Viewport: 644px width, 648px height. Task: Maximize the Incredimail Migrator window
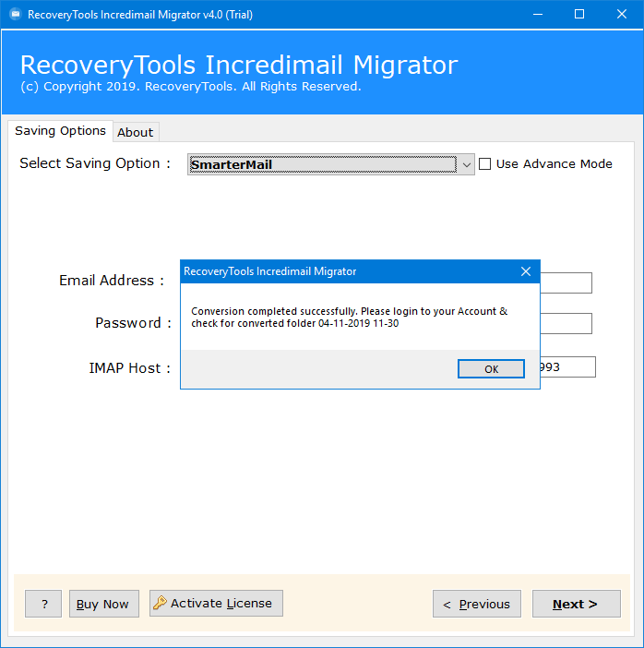click(x=579, y=15)
